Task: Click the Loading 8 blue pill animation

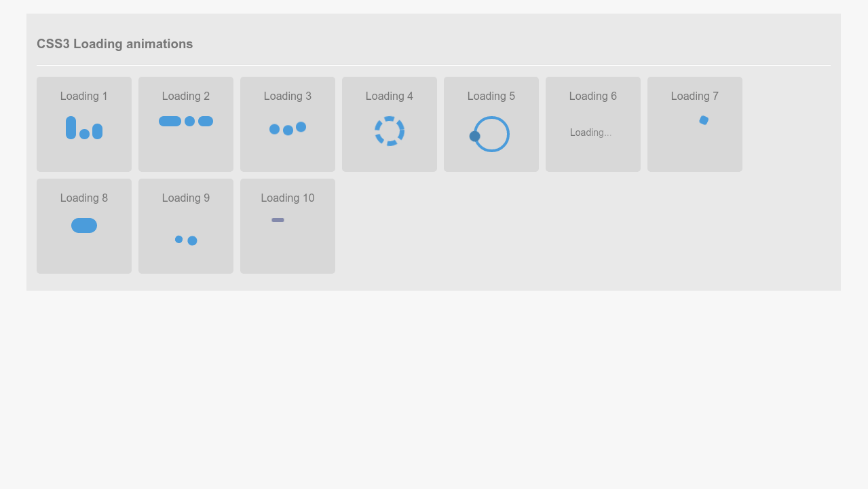Action: (x=84, y=225)
